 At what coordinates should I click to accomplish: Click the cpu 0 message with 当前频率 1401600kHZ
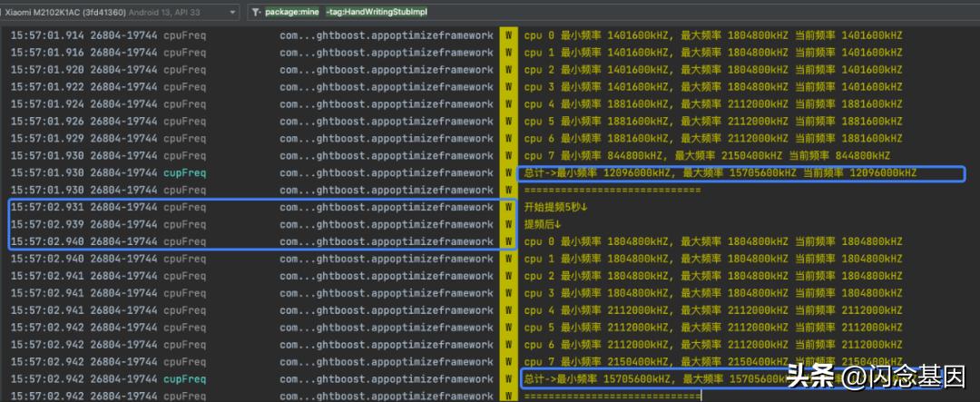tap(713, 35)
